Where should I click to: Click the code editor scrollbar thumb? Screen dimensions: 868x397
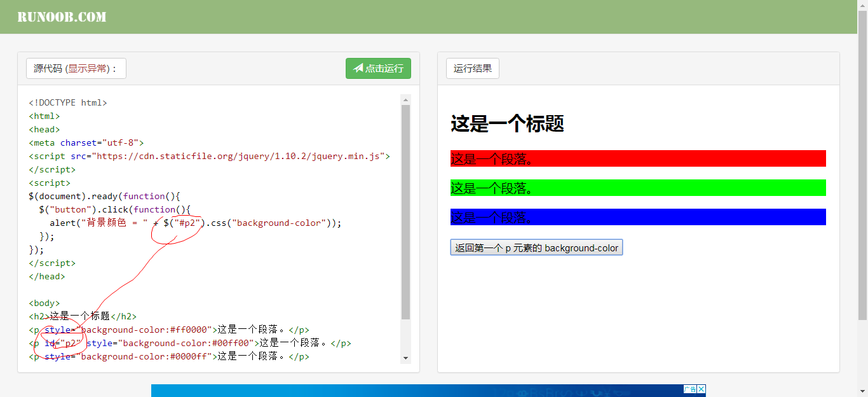[x=406, y=212]
